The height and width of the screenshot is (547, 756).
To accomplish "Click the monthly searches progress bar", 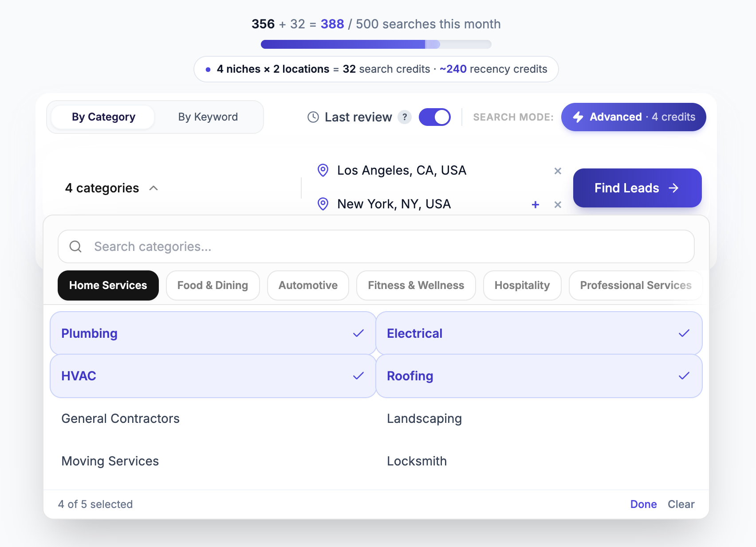I will [376, 44].
